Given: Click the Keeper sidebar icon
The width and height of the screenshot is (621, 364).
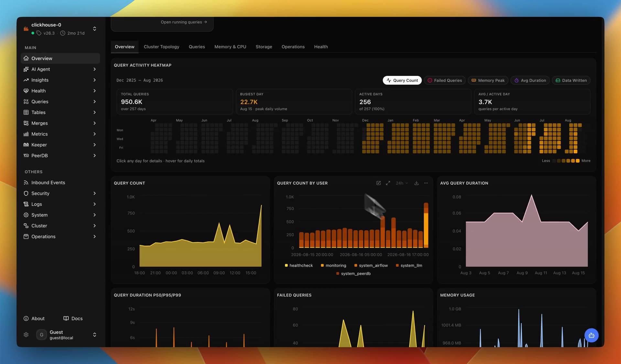Looking at the screenshot, I should point(26,145).
